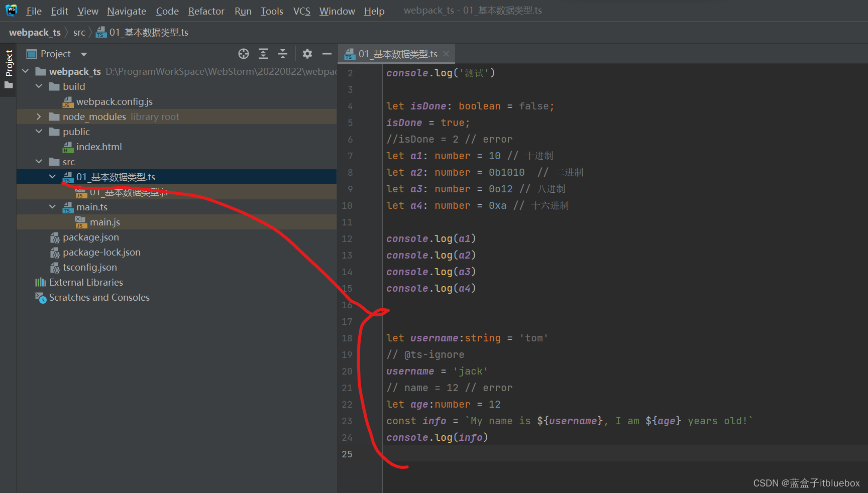The height and width of the screenshot is (493, 868).
Task: Click gutter line number 18
Action: coord(347,338)
